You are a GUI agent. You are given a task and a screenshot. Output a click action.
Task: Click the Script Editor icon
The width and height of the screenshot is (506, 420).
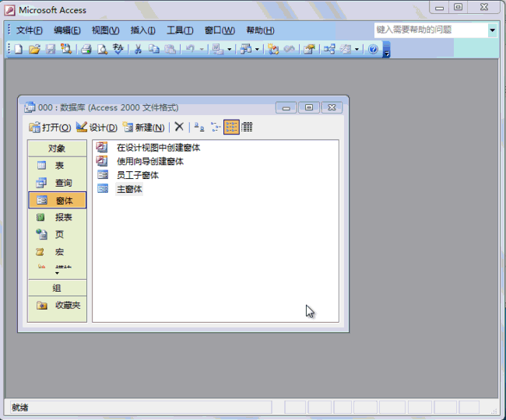click(x=289, y=49)
